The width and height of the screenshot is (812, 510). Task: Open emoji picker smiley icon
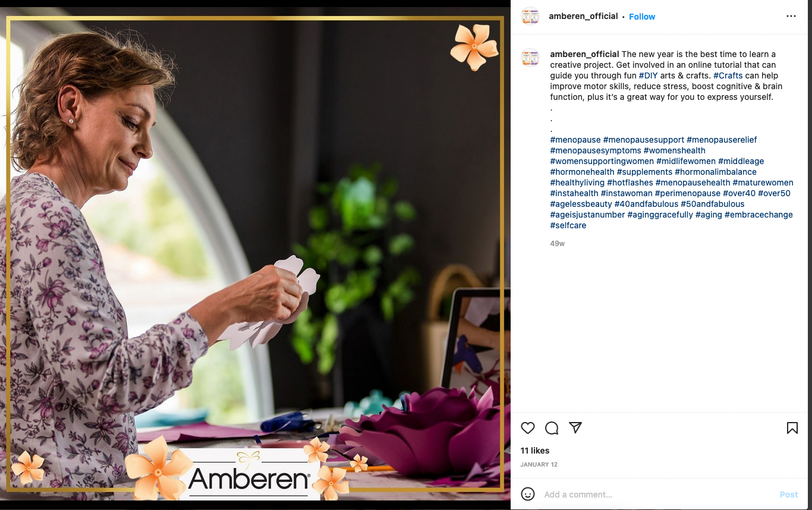527,494
